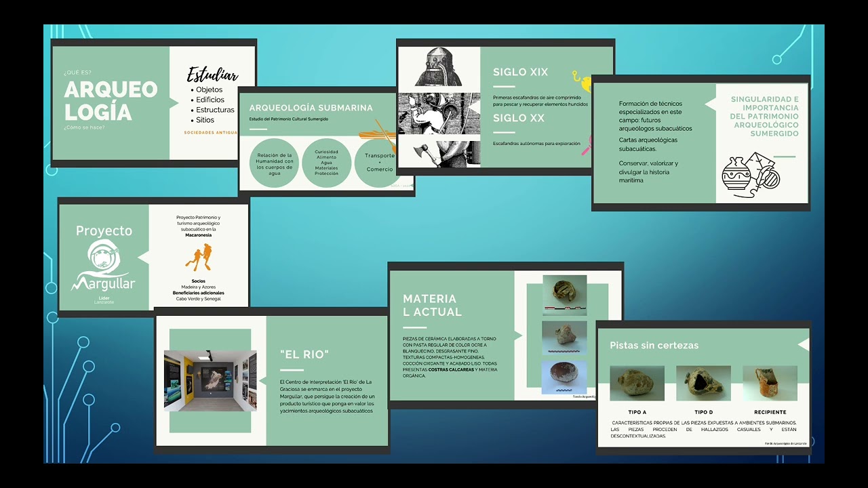868x488 pixels.
Task: Click the El Rio exhibition room photo
Action: tap(210, 380)
